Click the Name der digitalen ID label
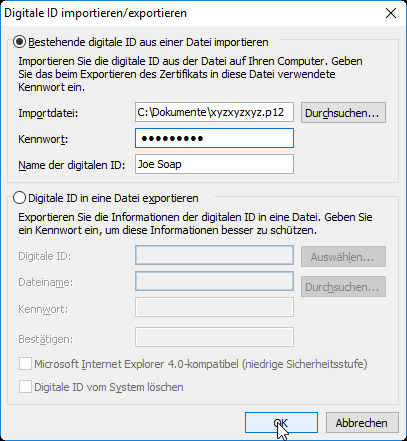407x441 pixels. (72, 165)
